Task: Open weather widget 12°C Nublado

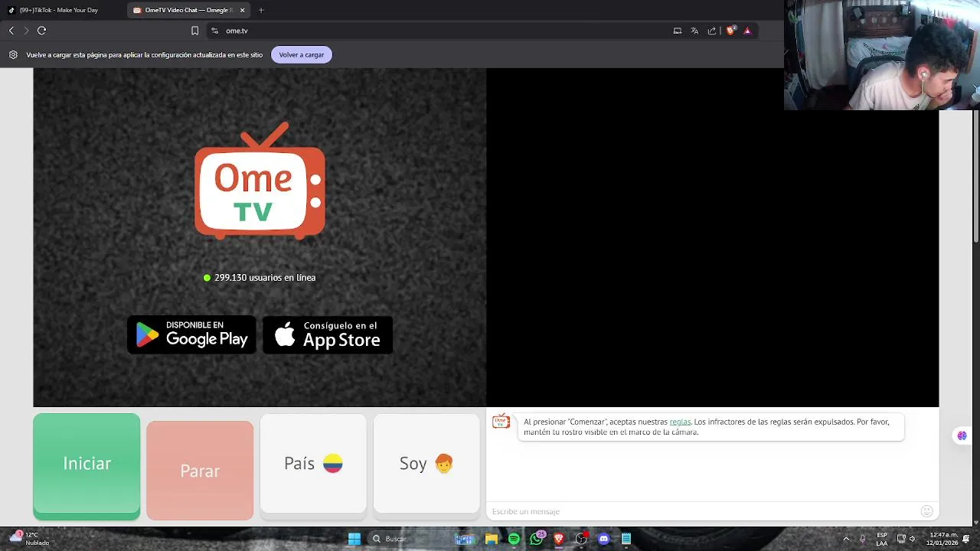Action: coord(31,539)
